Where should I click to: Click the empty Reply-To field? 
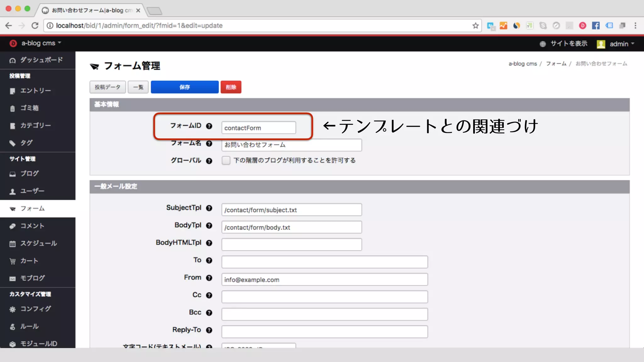(x=325, y=332)
